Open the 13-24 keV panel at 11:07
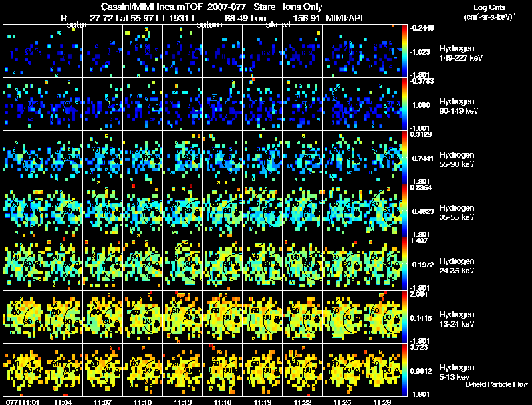The width and height of the screenshot is (532, 405). [103, 317]
